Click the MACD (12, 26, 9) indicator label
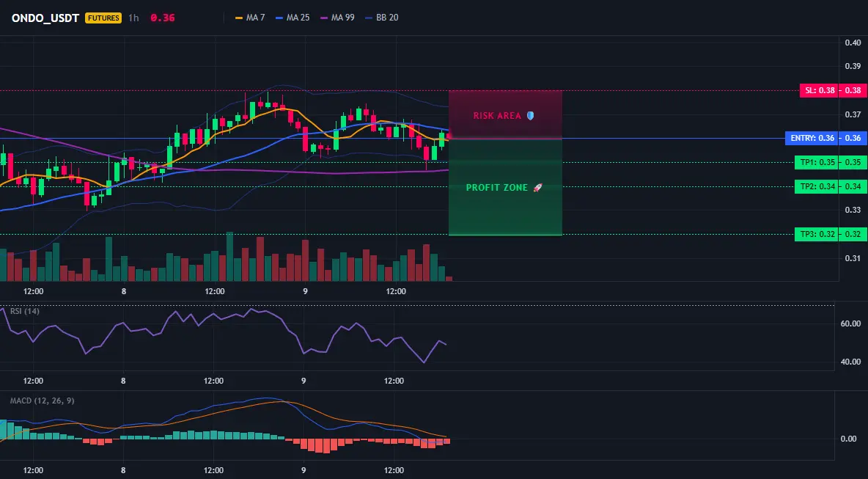 (x=42, y=401)
